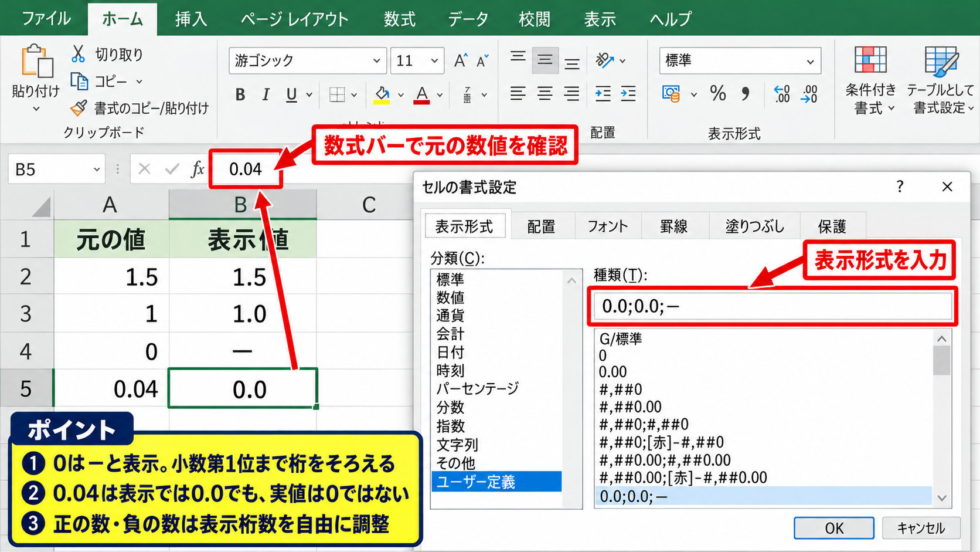Click the fx Insert Function icon
980x552 pixels.
tap(198, 170)
